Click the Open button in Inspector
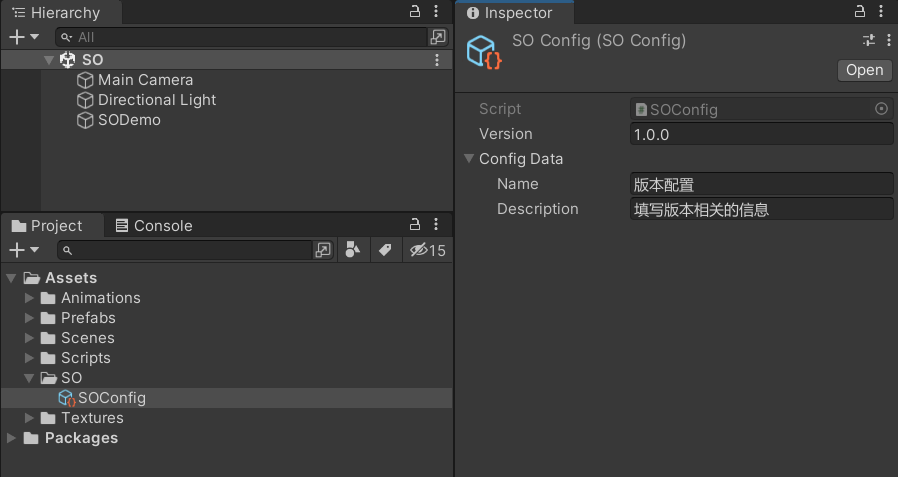This screenshot has width=898, height=477. pyautogui.click(x=864, y=70)
